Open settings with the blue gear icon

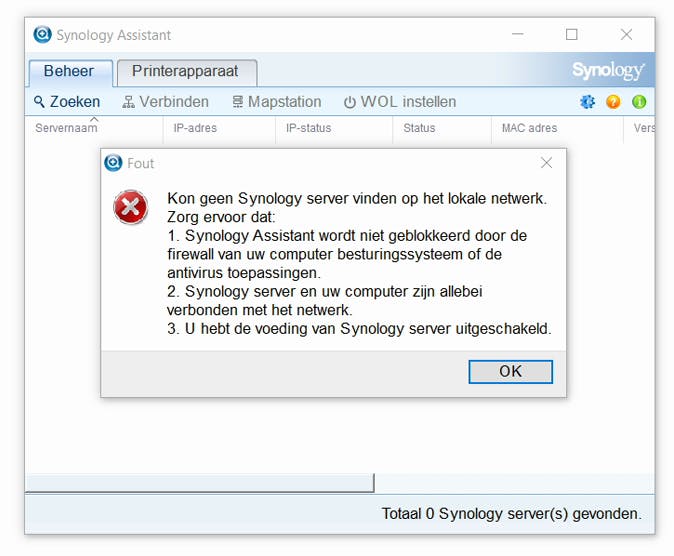coord(588,102)
